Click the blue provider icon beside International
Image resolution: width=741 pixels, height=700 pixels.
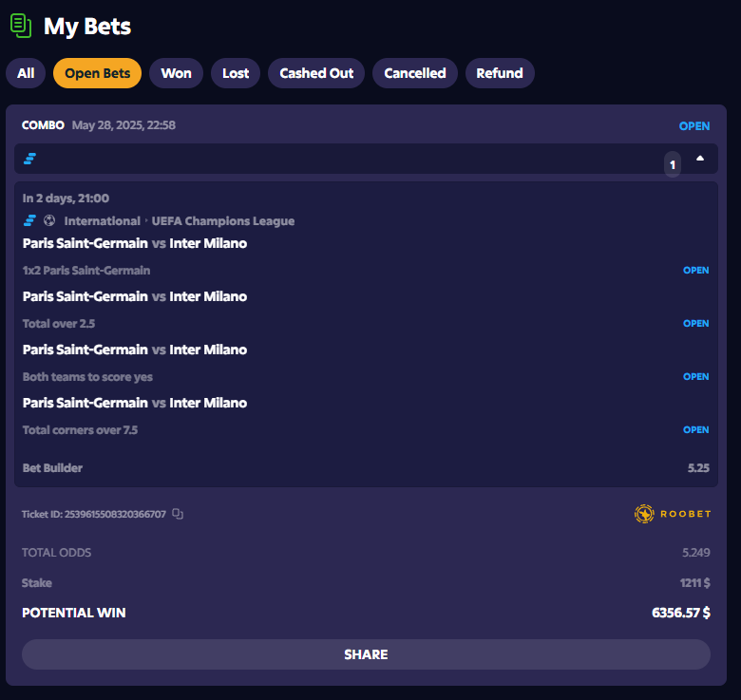pyautogui.click(x=29, y=220)
